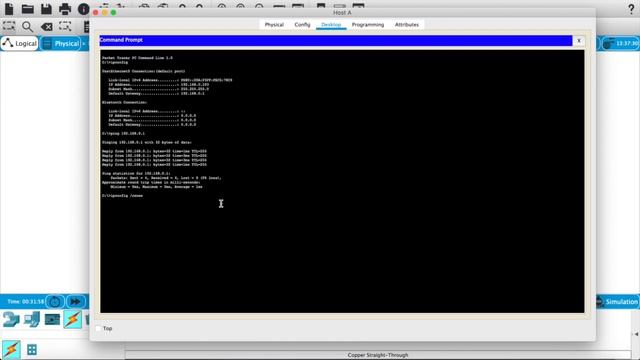
Task: Click the Fast Forward Time button
Action: [76, 302]
